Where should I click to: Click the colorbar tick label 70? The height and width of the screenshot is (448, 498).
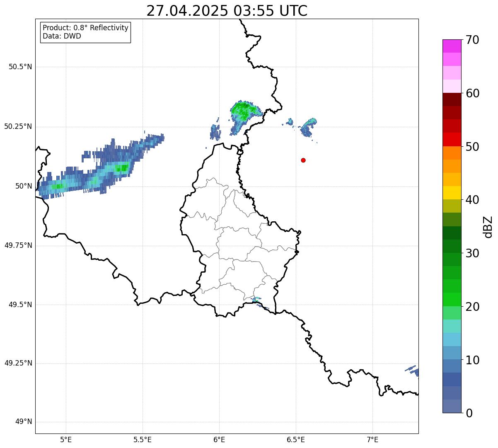(x=472, y=40)
